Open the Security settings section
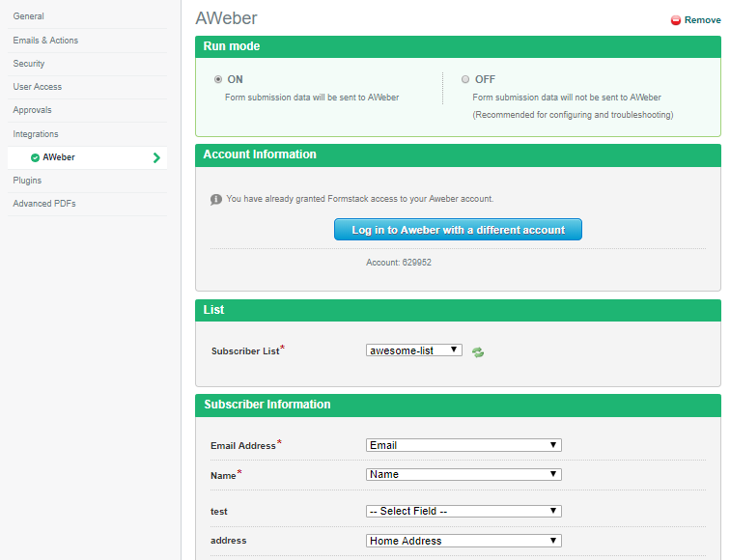 (29, 64)
